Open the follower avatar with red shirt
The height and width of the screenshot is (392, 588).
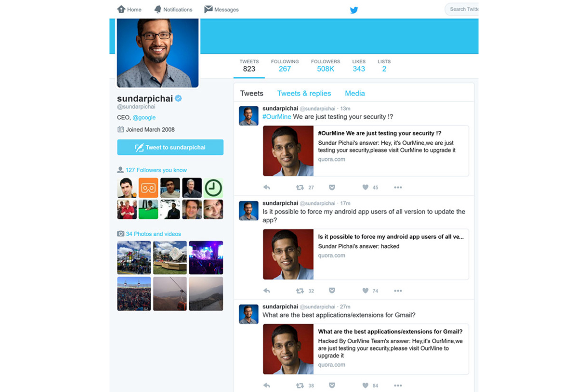127,209
